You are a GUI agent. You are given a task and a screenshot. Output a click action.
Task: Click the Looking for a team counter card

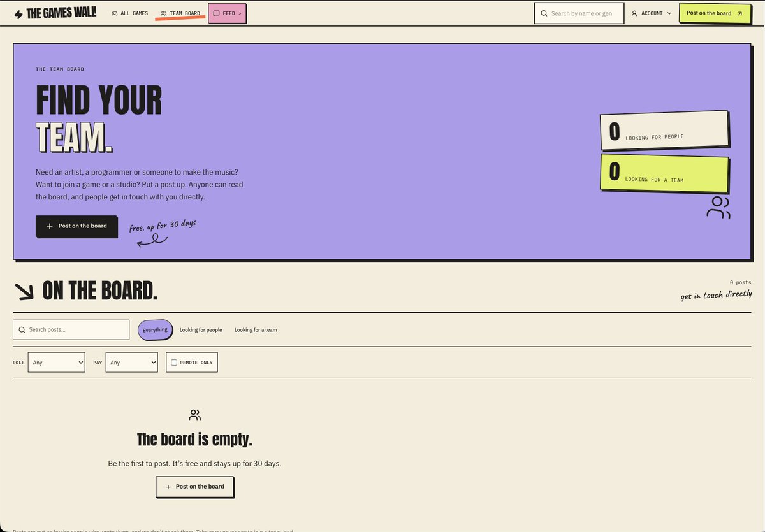pyautogui.click(x=664, y=173)
